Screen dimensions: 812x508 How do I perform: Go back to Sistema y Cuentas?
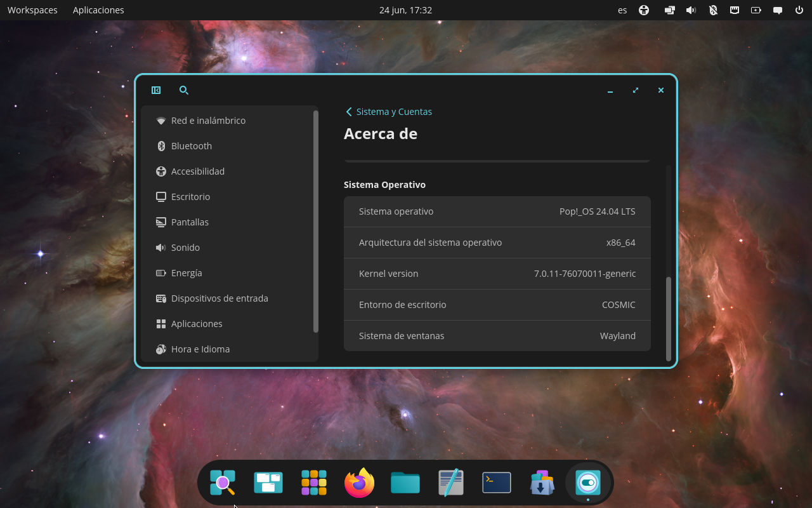pos(388,112)
